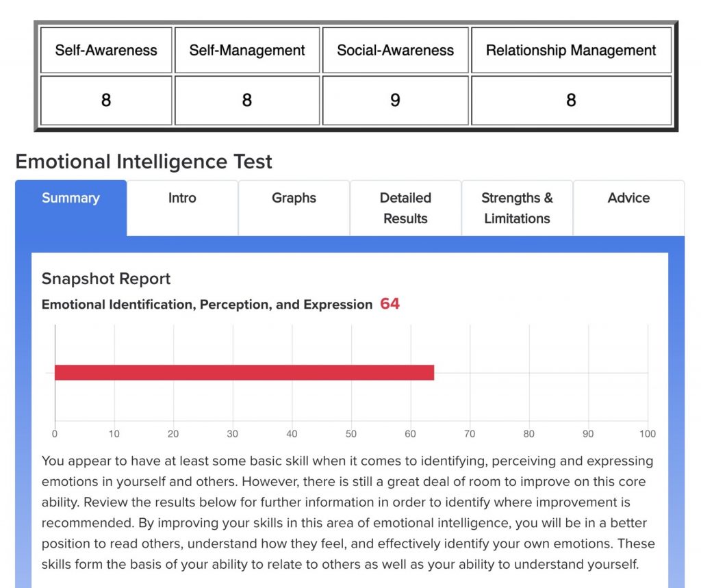
Task: Select the Social-Awareness score 9
Action: 395,100
